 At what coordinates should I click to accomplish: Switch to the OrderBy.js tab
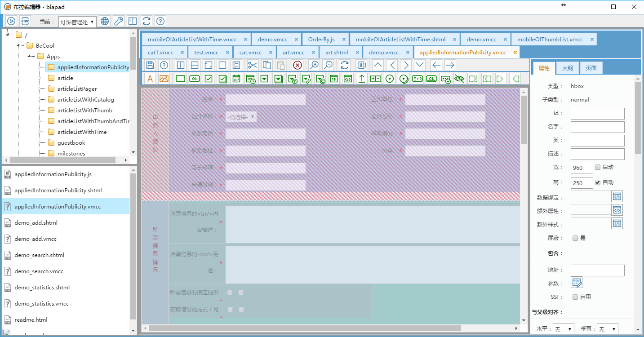(x=321, y=40)
